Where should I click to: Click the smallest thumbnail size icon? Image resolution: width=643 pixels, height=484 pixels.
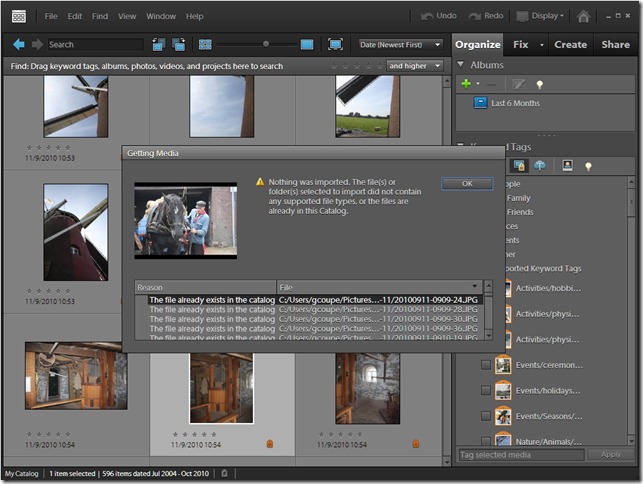(x=205, y=44)
